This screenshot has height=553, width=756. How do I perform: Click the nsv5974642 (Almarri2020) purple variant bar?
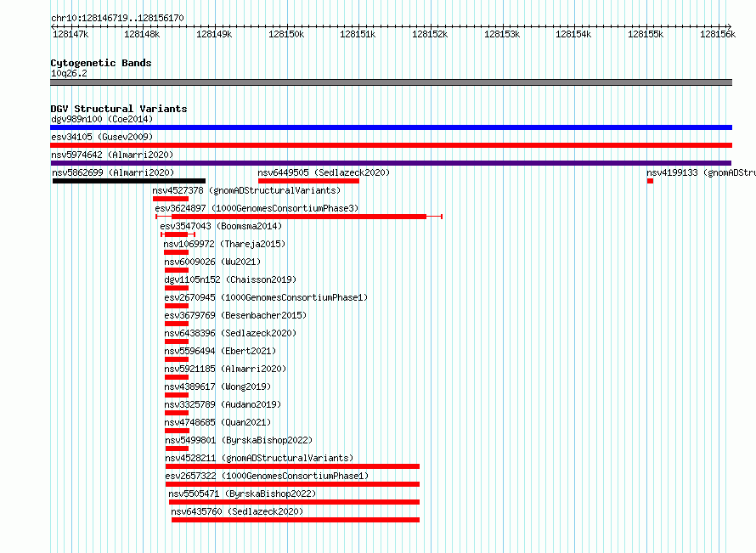[391, 163]
